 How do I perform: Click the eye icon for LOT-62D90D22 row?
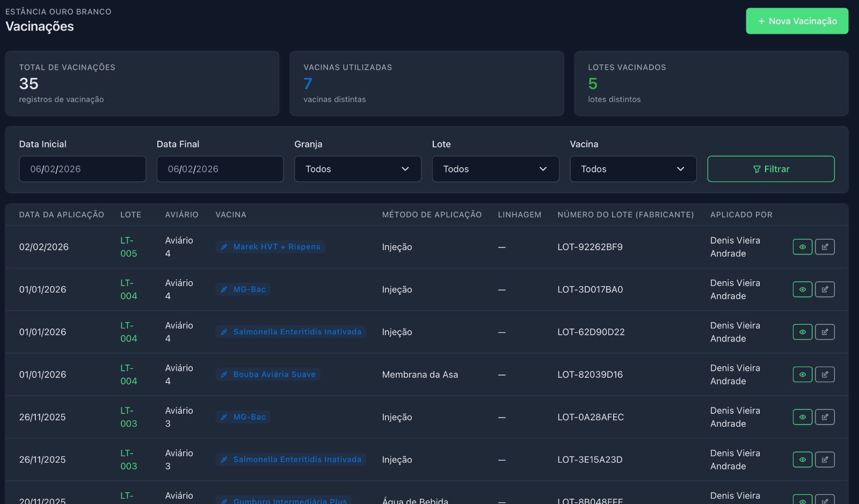point(802,332)
